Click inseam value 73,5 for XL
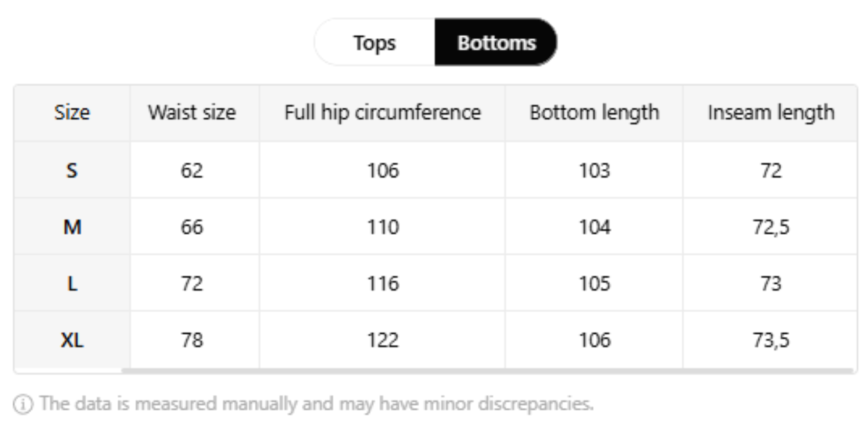 pos(771,340)
